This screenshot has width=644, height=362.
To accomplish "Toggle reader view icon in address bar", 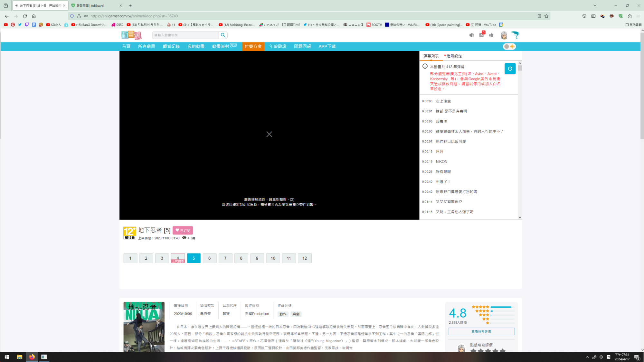I will coord(539,16).
